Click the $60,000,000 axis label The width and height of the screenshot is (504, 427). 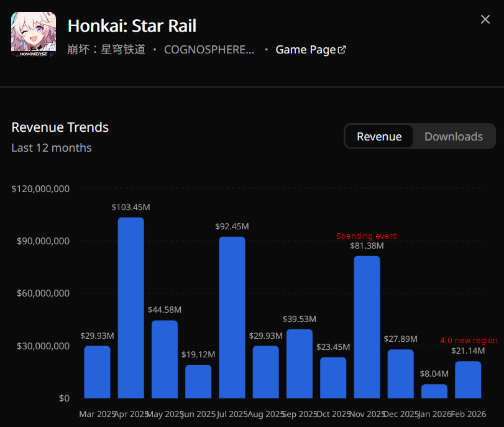coord(43,293)
